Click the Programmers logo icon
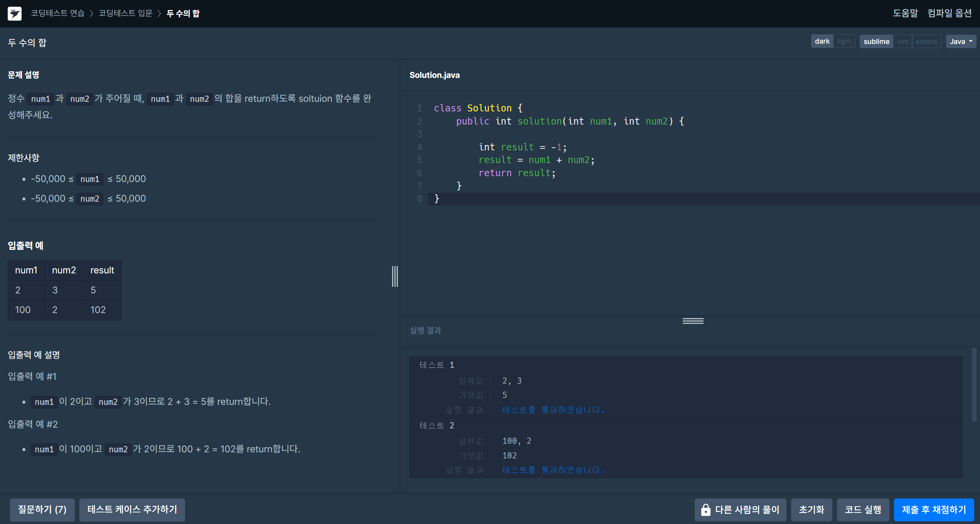This screenshot has width=980, height=524. click(x=15, y=13)
